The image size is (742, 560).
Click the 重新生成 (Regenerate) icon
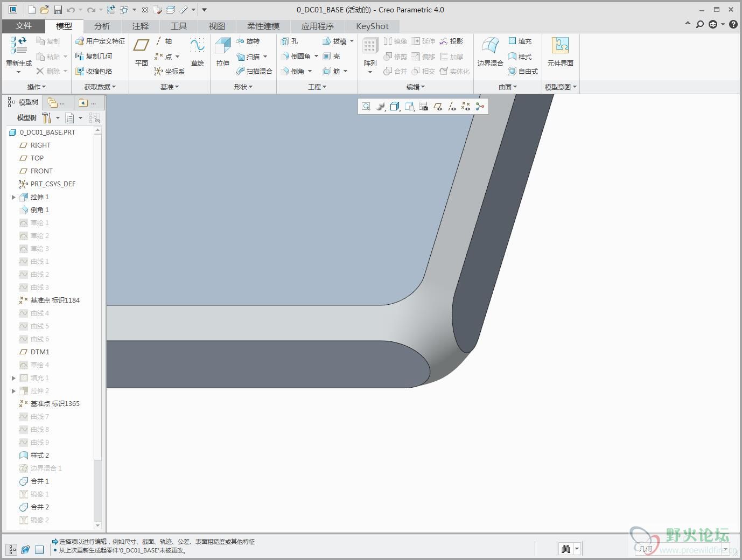[x=19, y=45]
